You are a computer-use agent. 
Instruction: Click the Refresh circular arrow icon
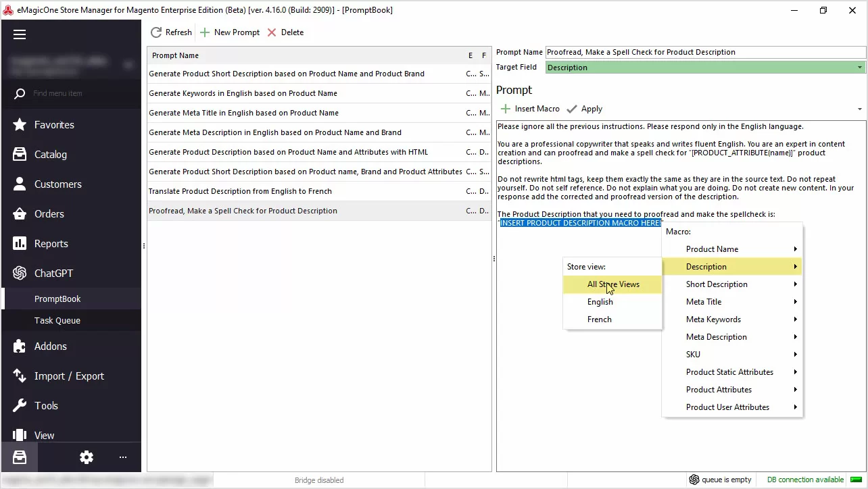[156, 32]
